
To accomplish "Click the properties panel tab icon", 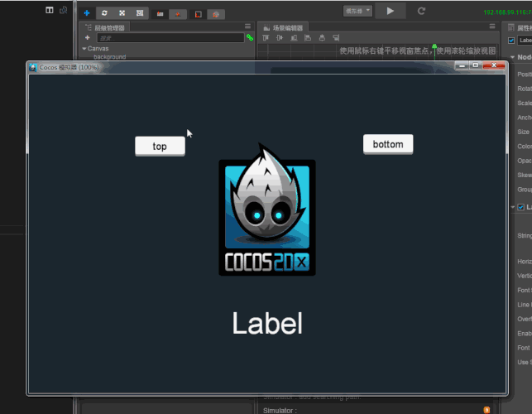I will click(511, 28).
